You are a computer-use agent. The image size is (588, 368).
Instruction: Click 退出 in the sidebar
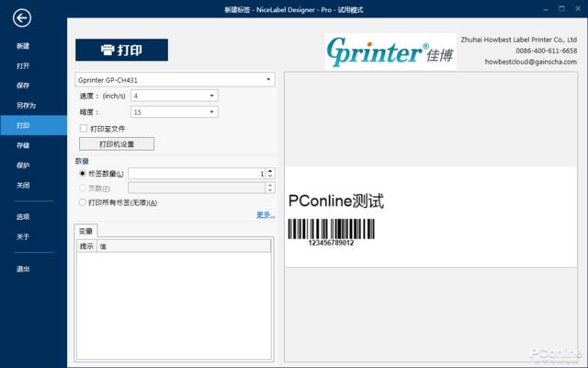23,269
